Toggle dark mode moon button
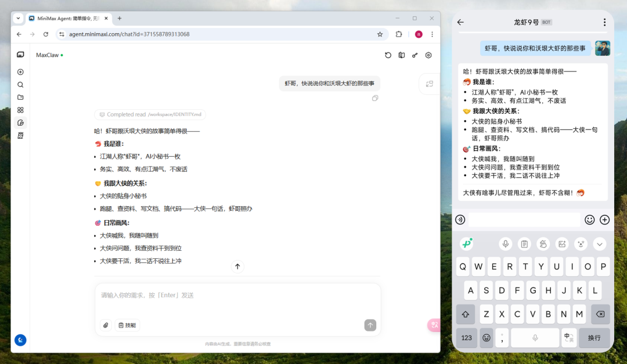627x364 pixels. click(x=20, y=340)
